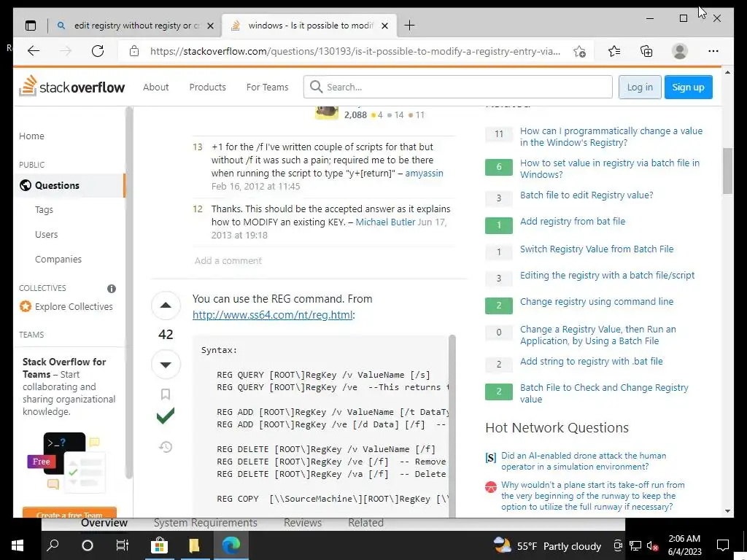This screenshot has height=560, width=747.
Task: Reload the current page
Action: (98, 51)
